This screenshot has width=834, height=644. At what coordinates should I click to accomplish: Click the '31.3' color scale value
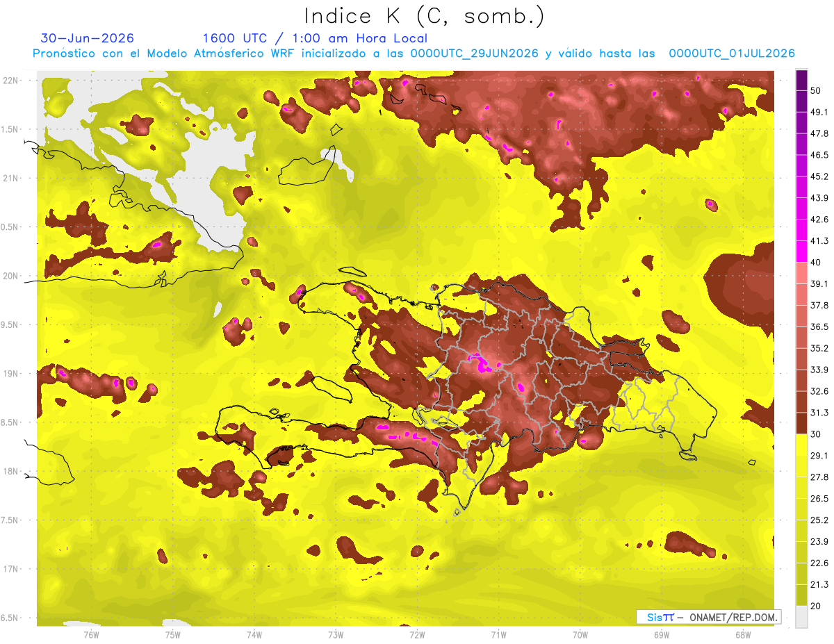[x=819, y=413]
